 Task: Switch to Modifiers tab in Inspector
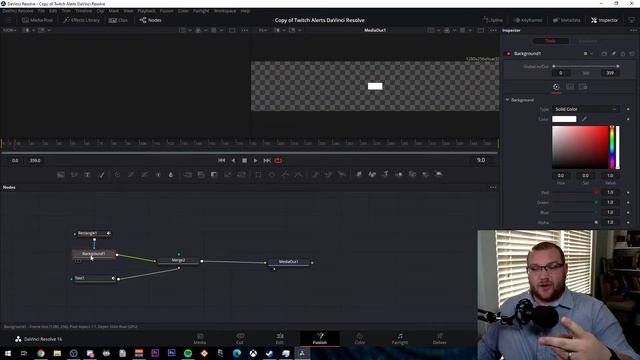click(x=588, y=41)
